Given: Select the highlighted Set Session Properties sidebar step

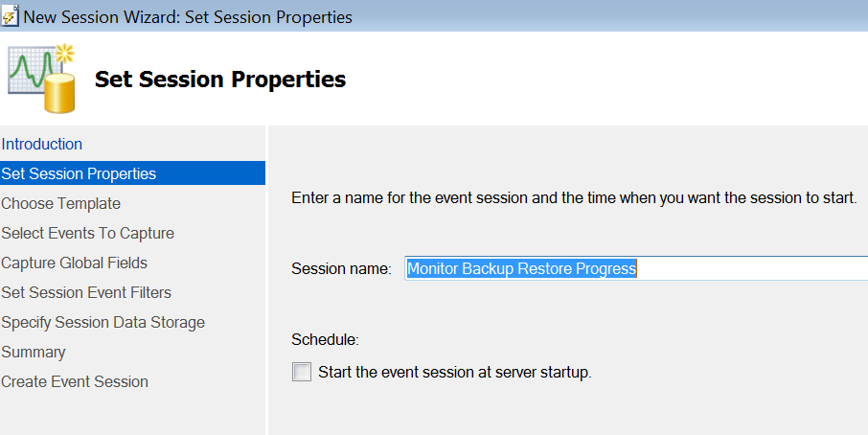Looking at the screenshot, I should click(x=132, y=173).
